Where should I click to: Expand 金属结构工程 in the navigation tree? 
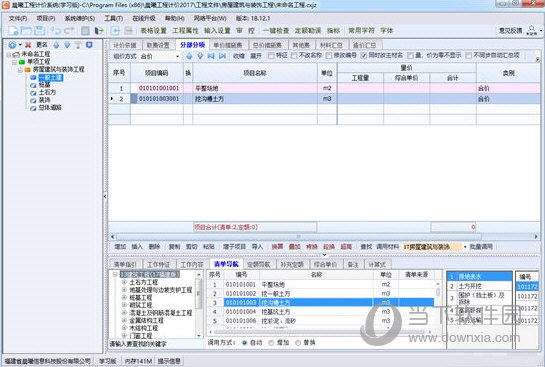tap(124, 320)
